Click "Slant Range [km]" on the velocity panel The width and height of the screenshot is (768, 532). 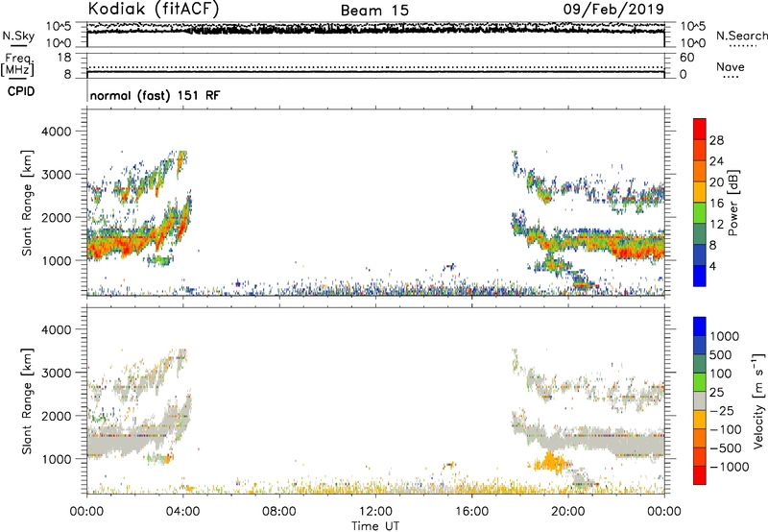27,400
